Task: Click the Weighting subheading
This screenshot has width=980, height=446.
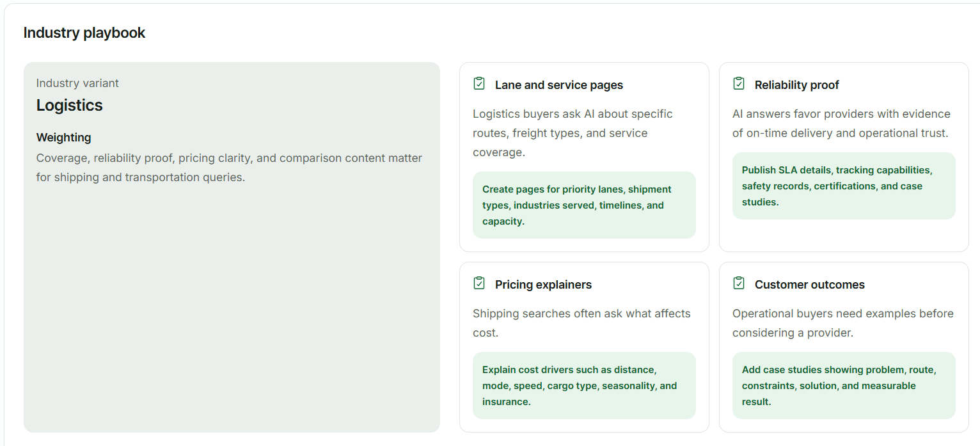Action: coord(64,138)
